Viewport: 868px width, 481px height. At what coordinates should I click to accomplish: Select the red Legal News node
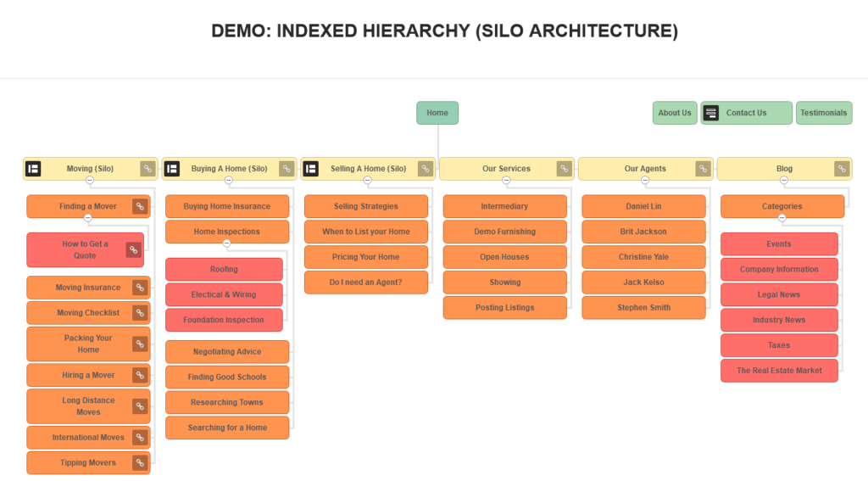[778, 294]
